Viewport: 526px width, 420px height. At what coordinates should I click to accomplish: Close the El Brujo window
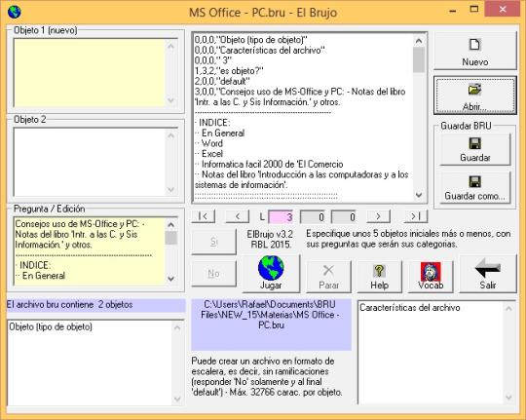click(503, 9)
